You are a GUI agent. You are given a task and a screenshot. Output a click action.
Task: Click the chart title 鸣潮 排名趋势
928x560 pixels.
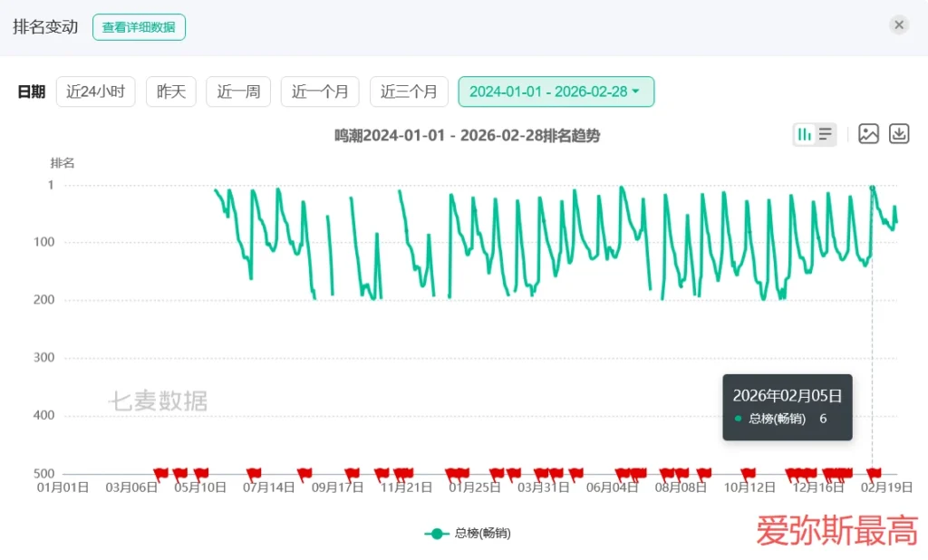467,136
